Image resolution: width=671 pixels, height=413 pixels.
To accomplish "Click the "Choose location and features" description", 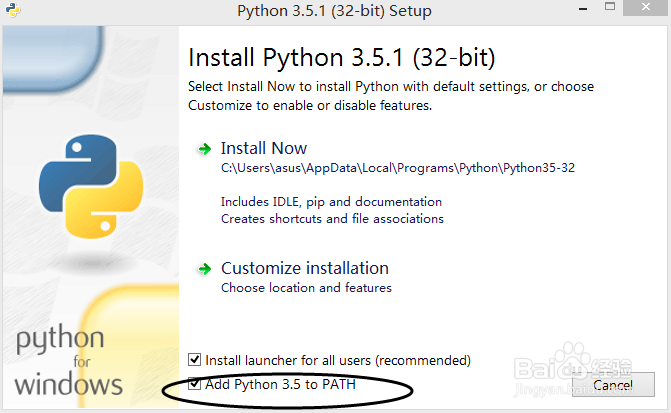I will coord(306,288).
